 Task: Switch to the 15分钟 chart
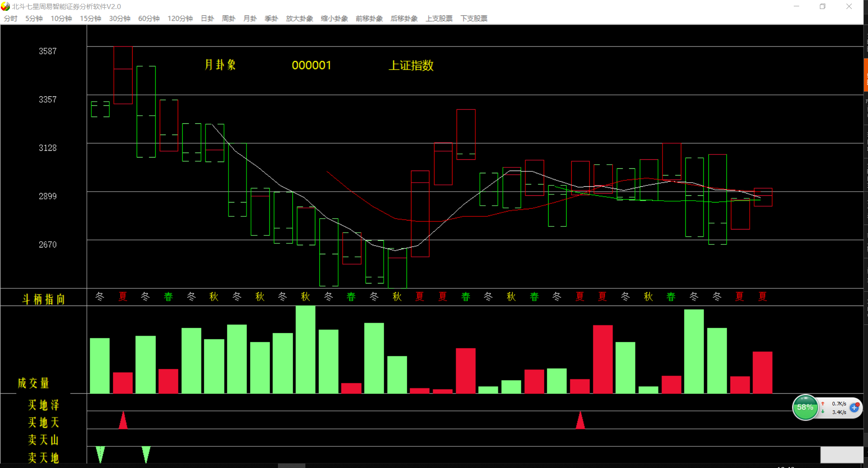[x=90, y=18]
